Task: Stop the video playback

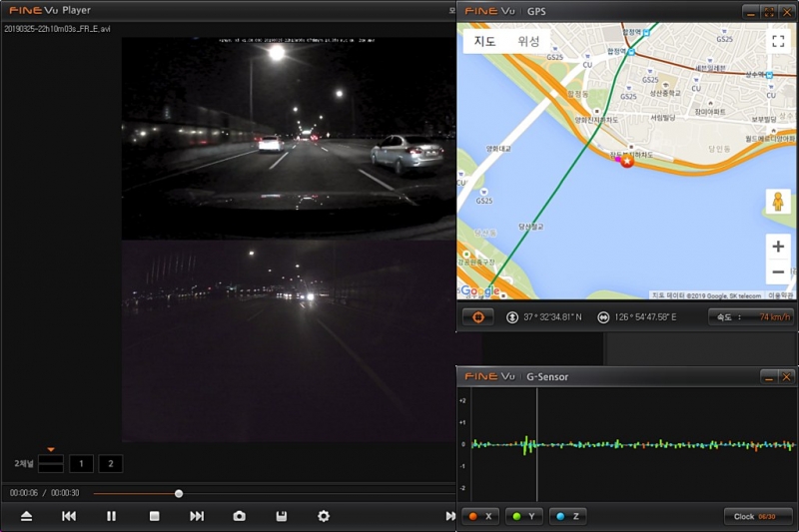Action: click(155, 516)
